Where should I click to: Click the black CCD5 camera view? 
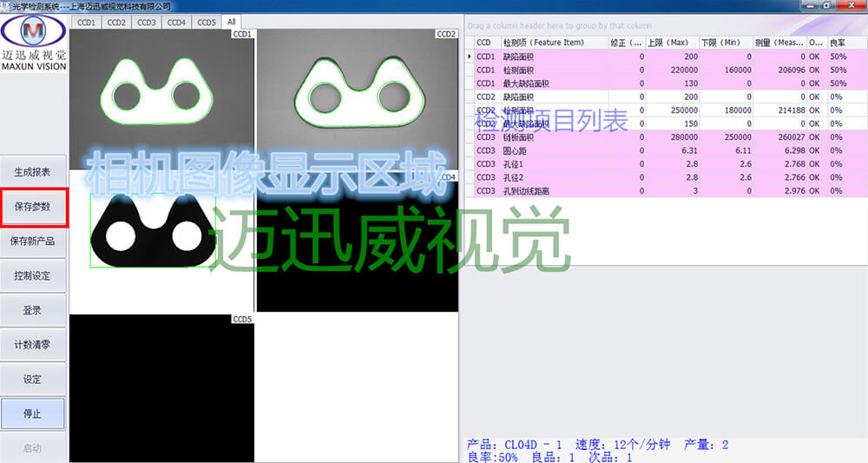coord(161,387)
